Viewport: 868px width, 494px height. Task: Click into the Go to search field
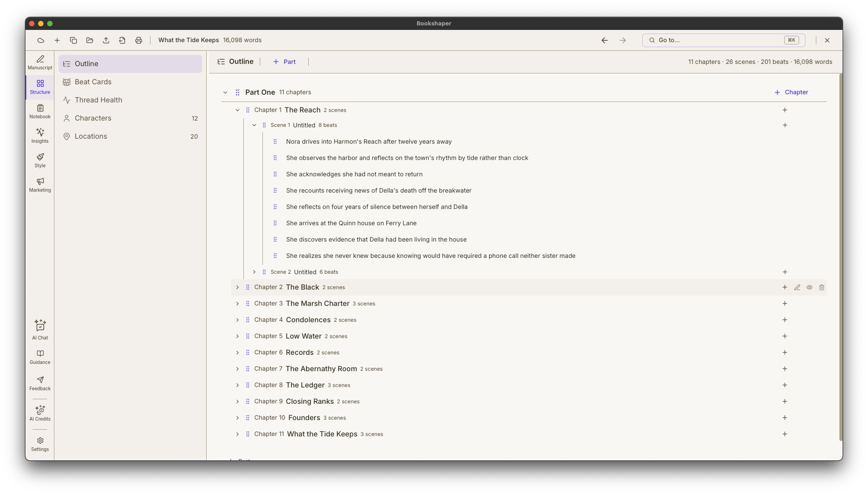723,40
